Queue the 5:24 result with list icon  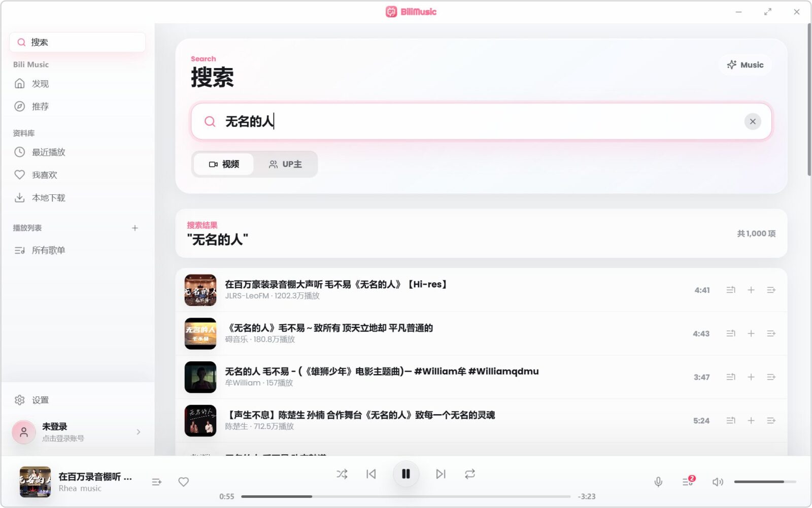(x=771, y=421)
